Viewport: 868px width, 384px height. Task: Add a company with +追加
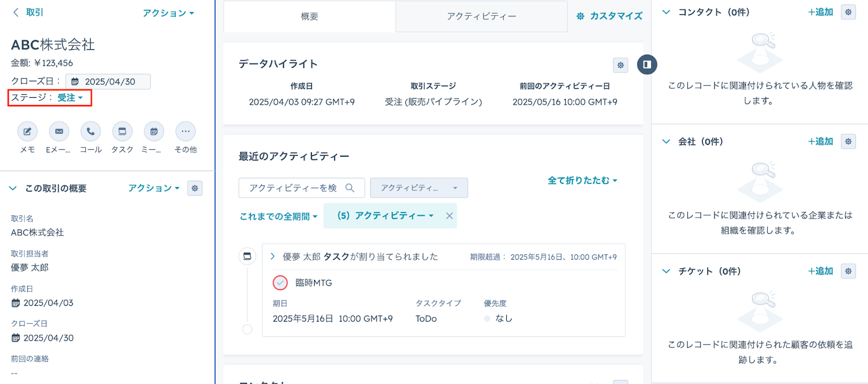(x=820, y=142)
